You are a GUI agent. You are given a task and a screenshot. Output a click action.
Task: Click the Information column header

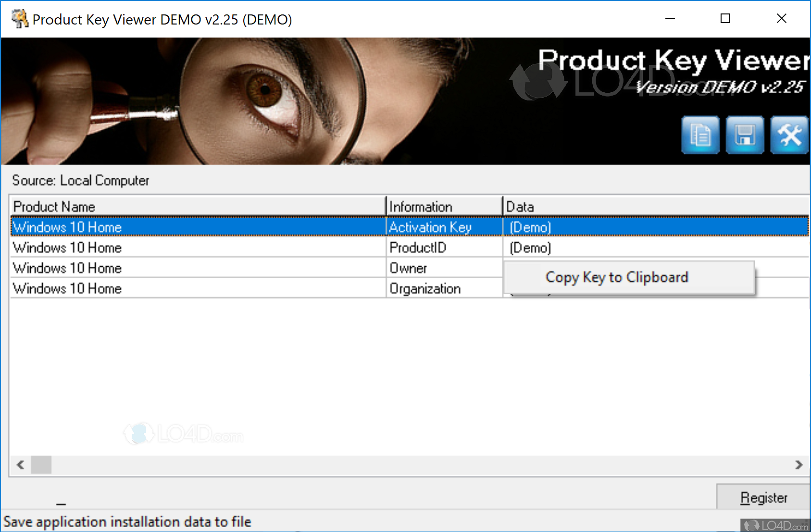[x=444, y=207]
